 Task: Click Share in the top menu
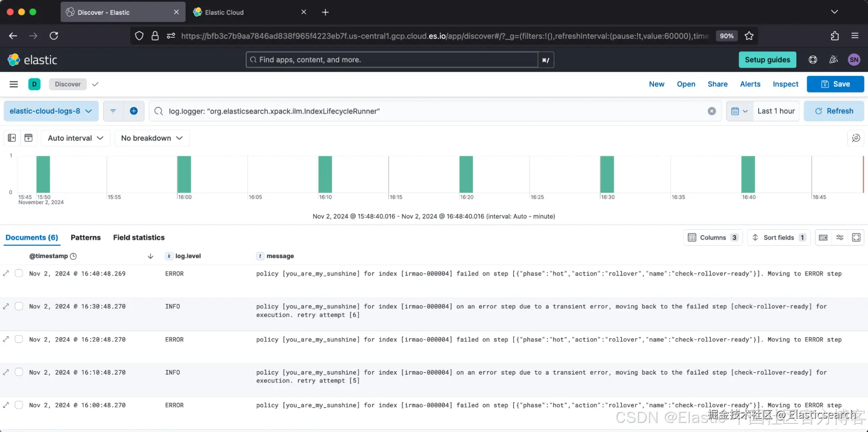coord(717,84)
